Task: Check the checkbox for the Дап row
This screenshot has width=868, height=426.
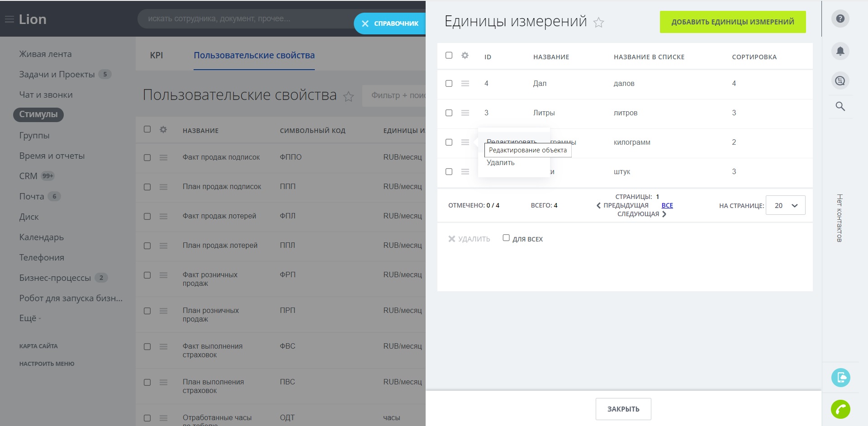Action: pyautogui.click(x=449, y=84)
